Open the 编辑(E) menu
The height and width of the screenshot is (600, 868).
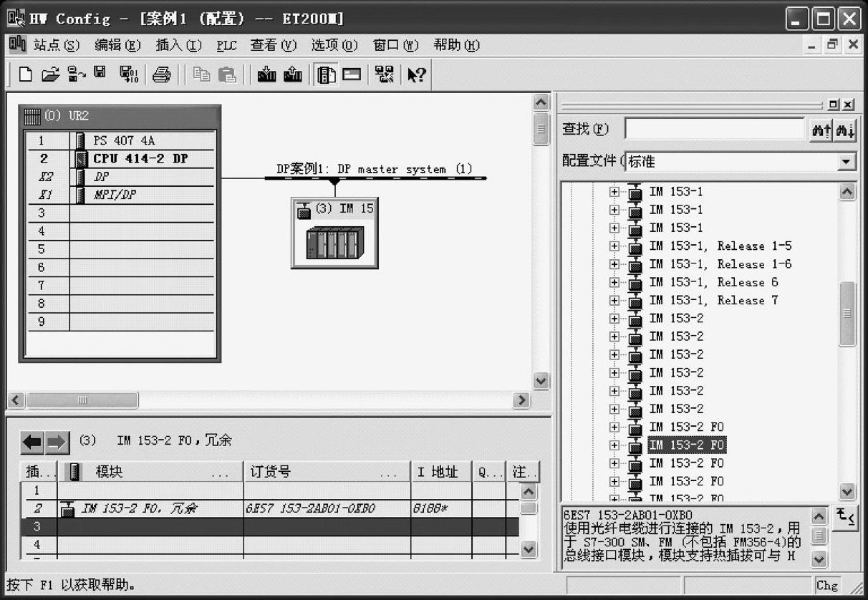point(118,45)
